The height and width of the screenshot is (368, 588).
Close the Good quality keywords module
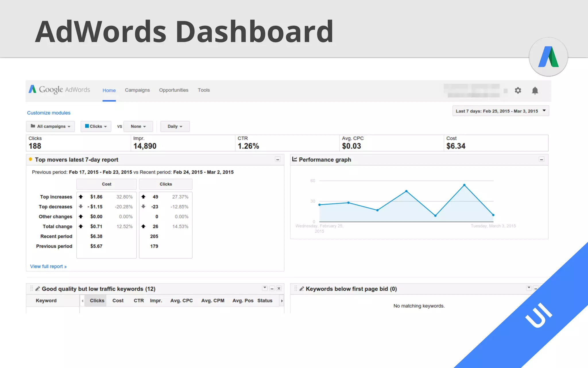(279, 288)
